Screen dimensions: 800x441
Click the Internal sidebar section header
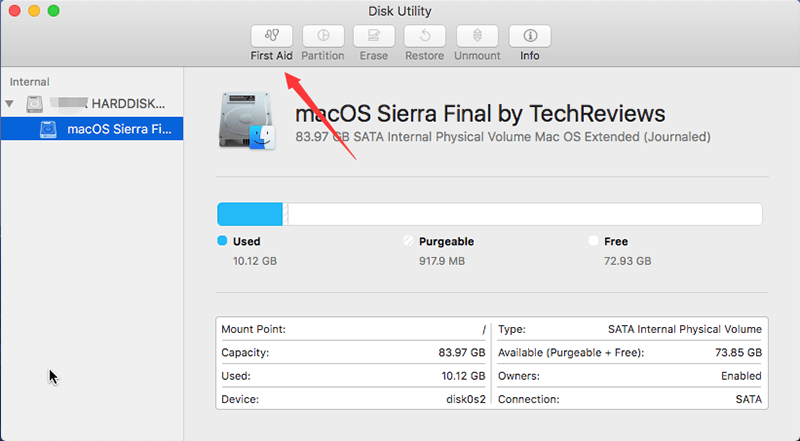[x=30, y=82]
